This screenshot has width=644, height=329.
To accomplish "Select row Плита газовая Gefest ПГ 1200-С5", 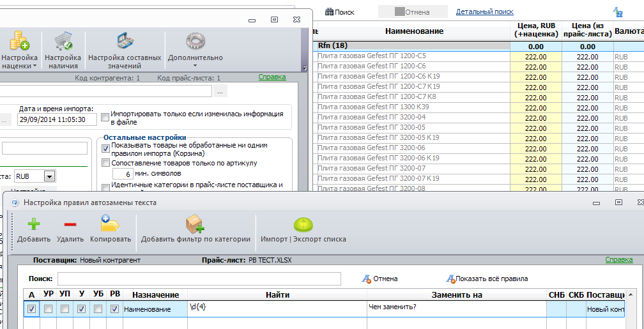I will 414,56.
